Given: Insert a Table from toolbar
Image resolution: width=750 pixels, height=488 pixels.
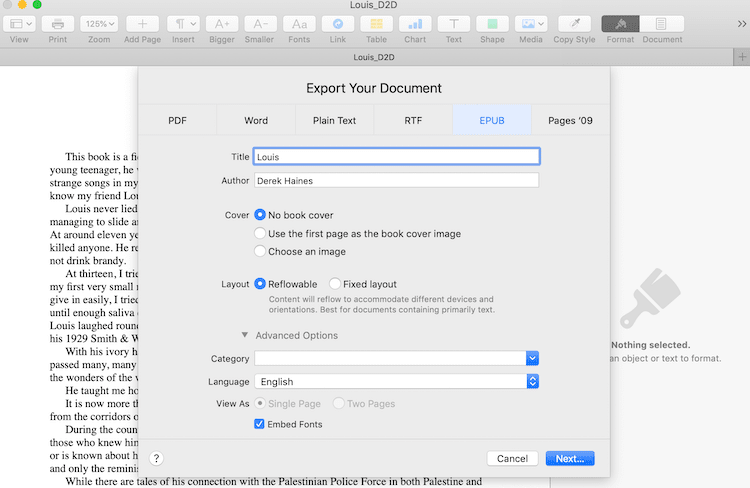Looking at the screenshot, I should (x=376, y=24).
